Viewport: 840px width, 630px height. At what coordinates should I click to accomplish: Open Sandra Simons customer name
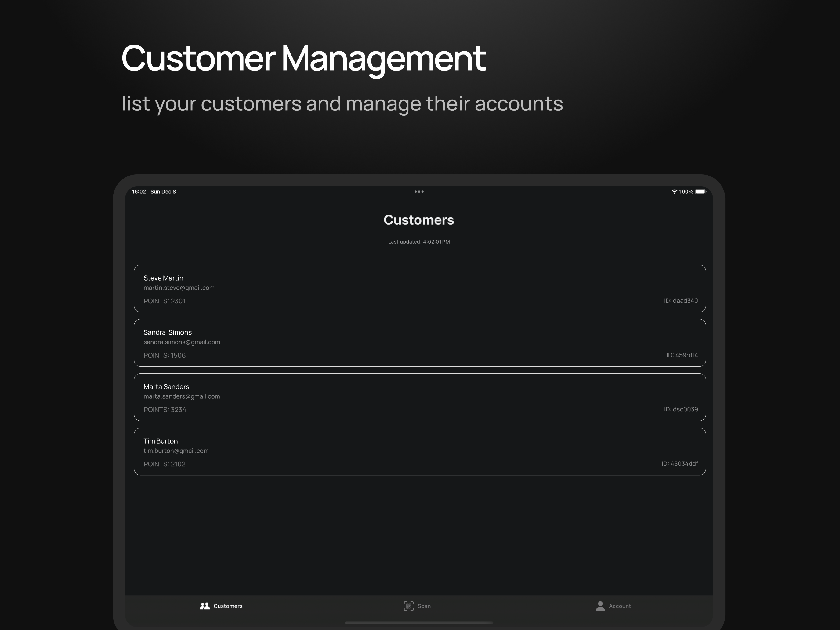tap(168, 332)
